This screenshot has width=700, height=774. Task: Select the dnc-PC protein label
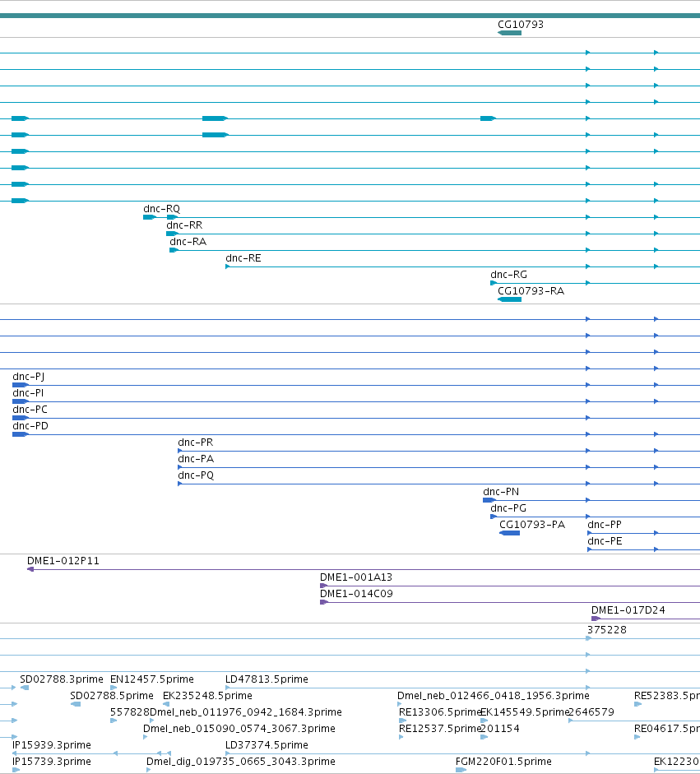pos(30,410)
